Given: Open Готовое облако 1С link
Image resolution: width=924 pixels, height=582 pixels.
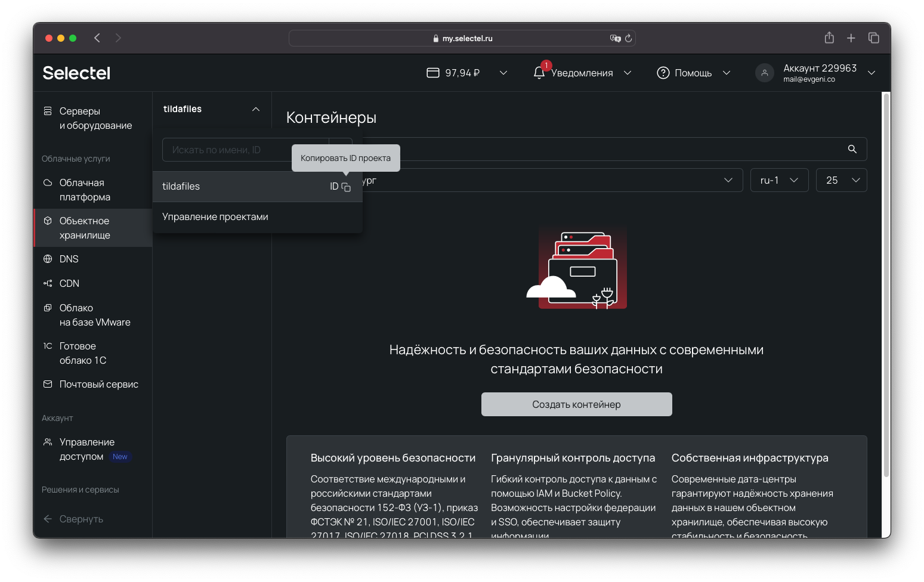Looking at the screenshot, I should [93, 353].
